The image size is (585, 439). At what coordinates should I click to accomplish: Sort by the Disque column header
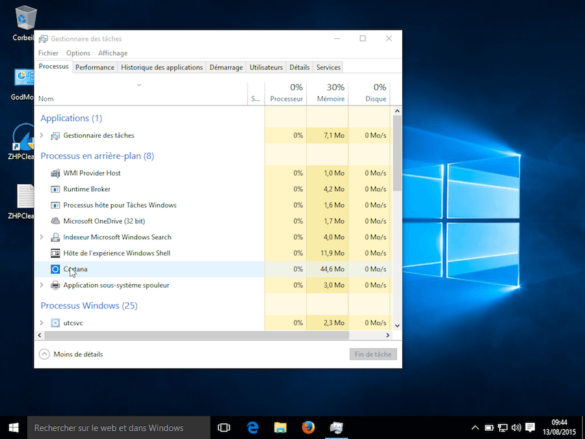coord(369,93)
